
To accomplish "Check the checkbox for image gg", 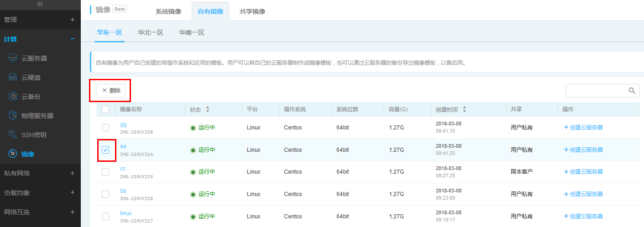I will click(105, 127).
